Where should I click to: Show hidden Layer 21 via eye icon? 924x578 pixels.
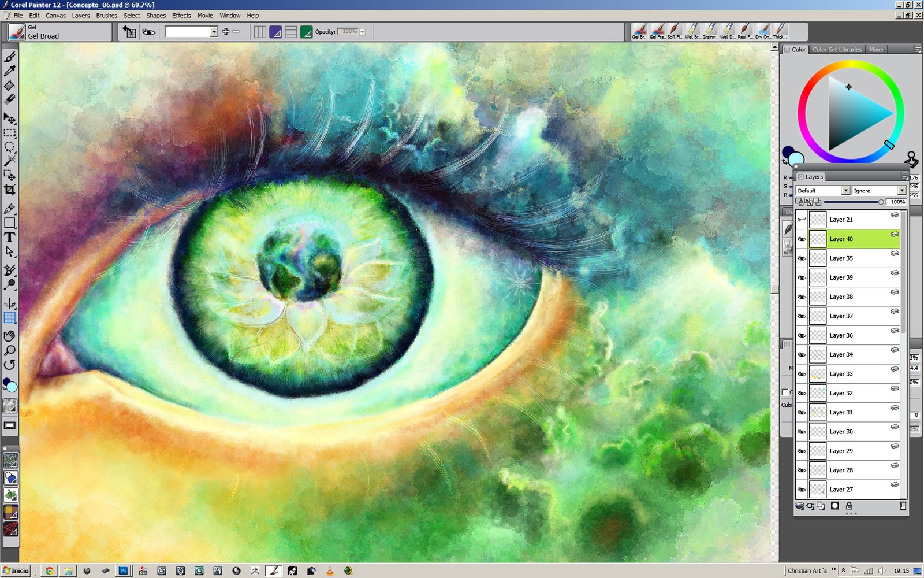click(802, 220)
